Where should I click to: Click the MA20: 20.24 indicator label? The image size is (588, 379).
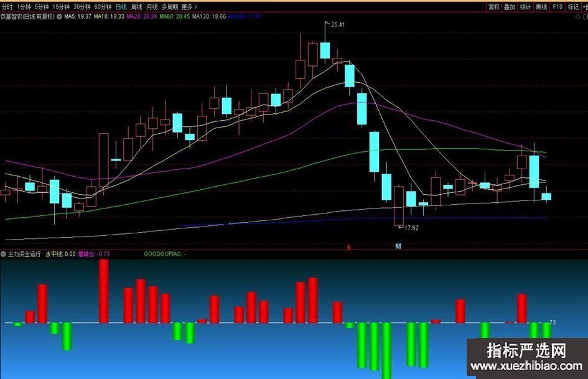click(x=142, y=17)
